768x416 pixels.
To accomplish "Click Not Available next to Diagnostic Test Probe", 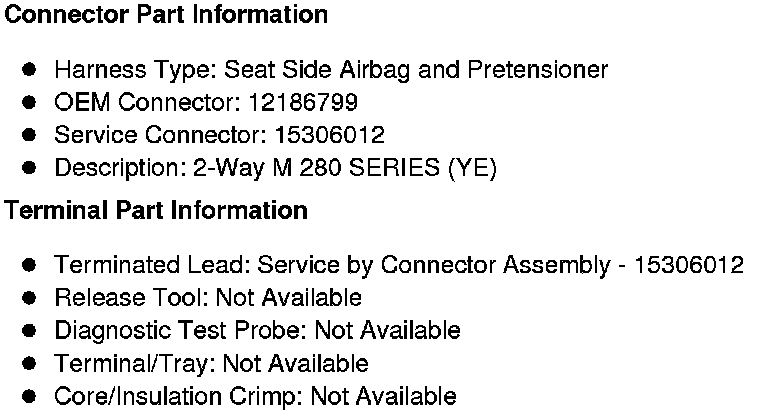I will coord(387,330).
